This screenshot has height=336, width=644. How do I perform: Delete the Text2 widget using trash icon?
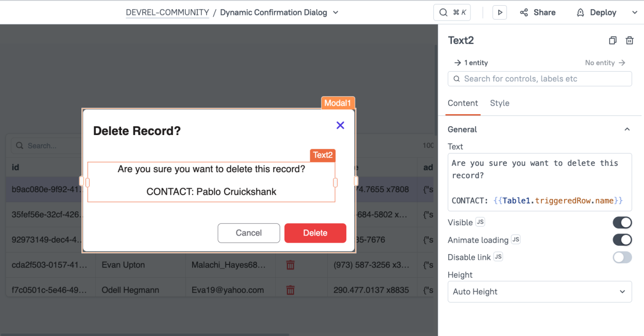[629, 40]
